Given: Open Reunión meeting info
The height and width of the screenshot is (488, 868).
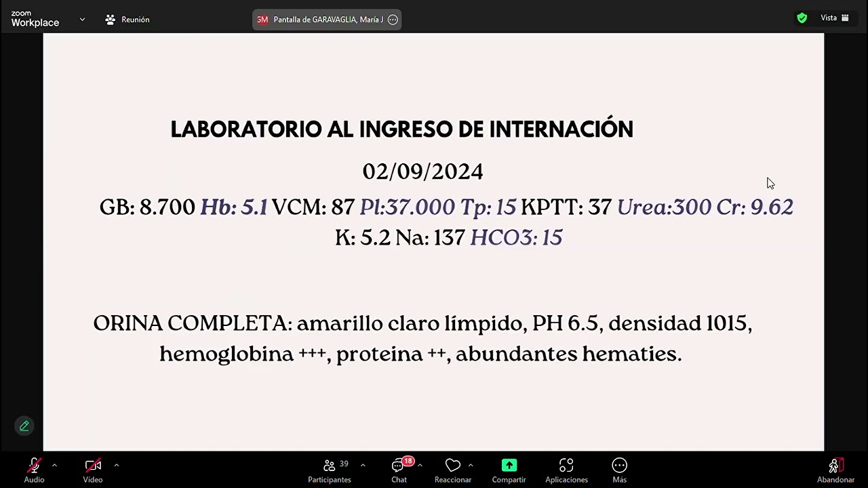Looking at the screenshot, I should click(x=127, y=20).
